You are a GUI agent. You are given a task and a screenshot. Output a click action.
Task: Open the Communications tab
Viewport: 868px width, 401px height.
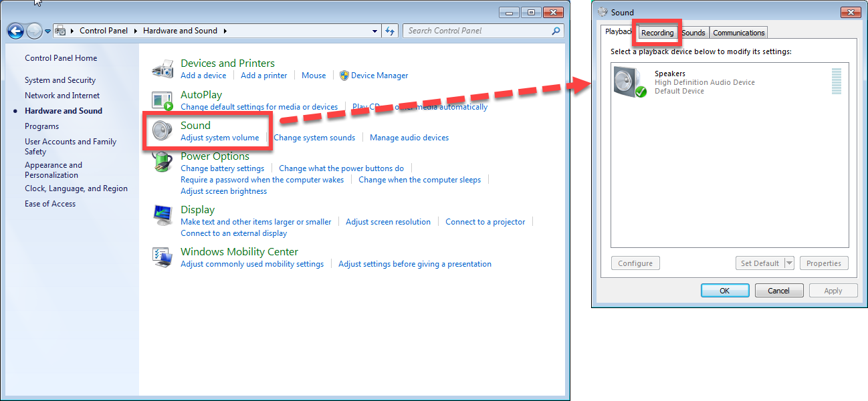[738, 33]
